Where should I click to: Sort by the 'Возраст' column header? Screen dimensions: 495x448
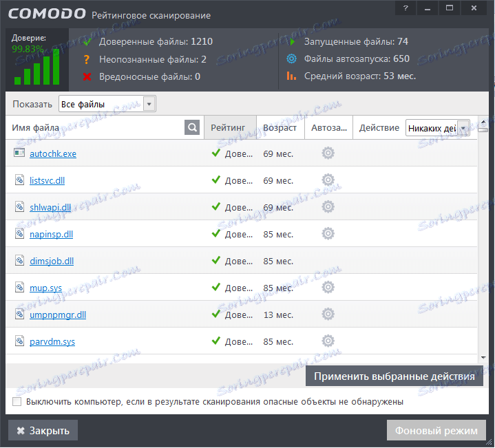pos(280,127)
